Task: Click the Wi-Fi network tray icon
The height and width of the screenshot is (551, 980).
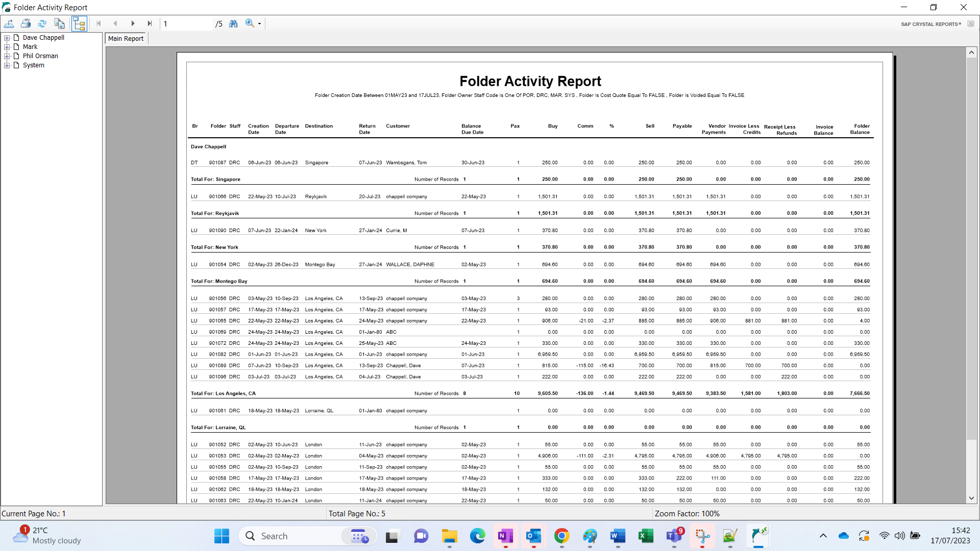Action: [884, 536]
